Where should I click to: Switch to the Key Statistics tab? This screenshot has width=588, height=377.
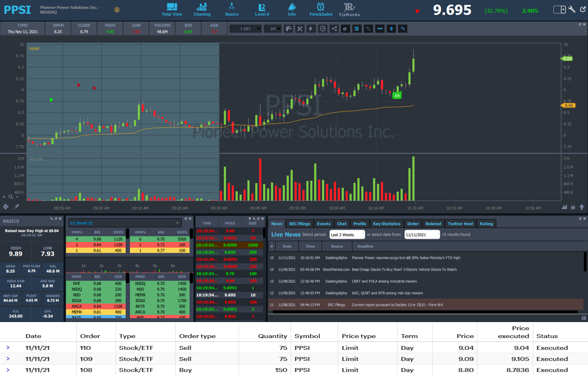386,224
